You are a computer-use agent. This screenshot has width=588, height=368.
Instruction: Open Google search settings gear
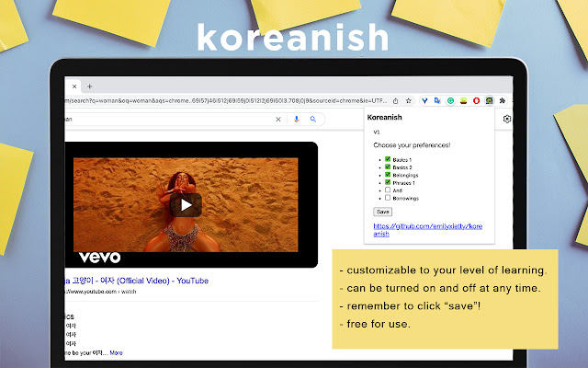click(x=507, y=119)
